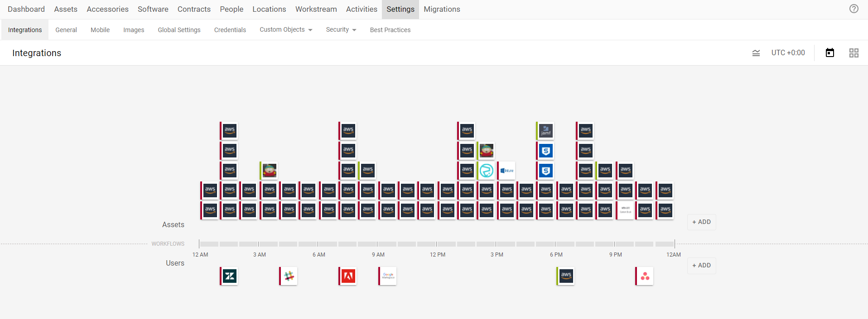Viewport: 868px width, 319px height.
Task: Open the Zendesk user integration
Action: coord(230,276)
